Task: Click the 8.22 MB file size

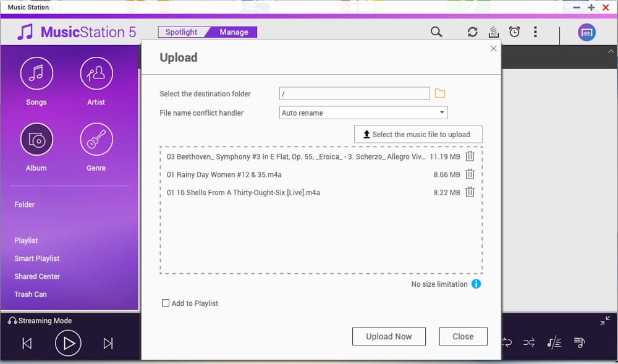Action: (447, 193)
